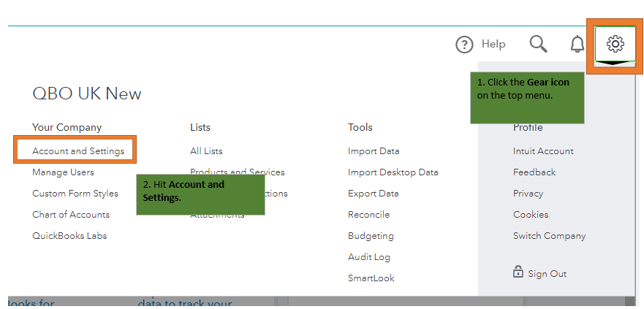Open Budgeting
The width and height of the screenshot is (644, 309).
point(371,236)
